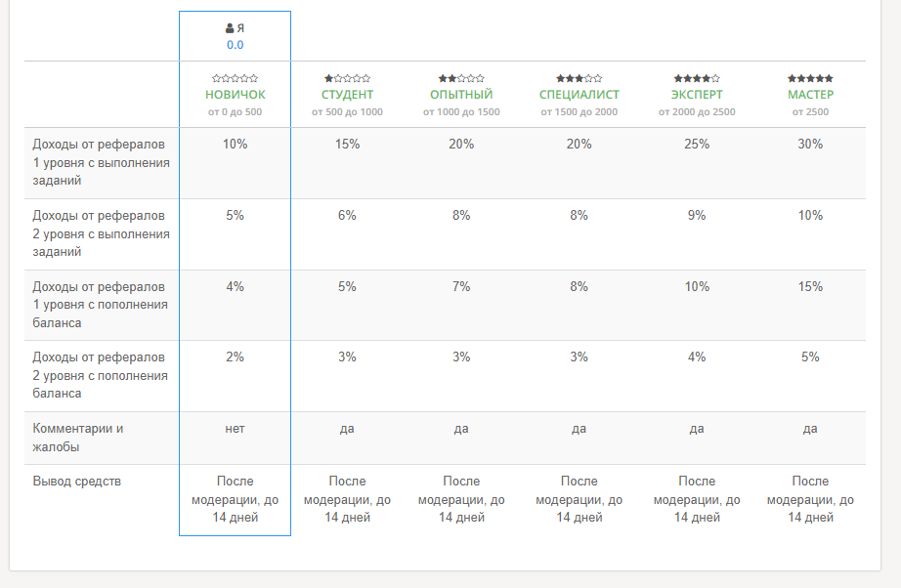The width and height of the screenshot is (901, 588).
Task: Click the four-star rating above ЭКСПЕРТ
Action: click(x=697, y=78)
